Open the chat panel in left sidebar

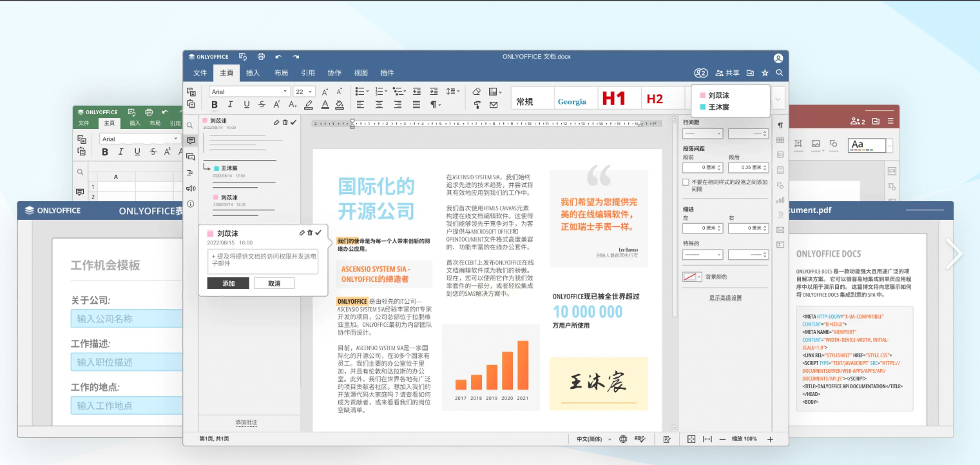pos(191,157)
